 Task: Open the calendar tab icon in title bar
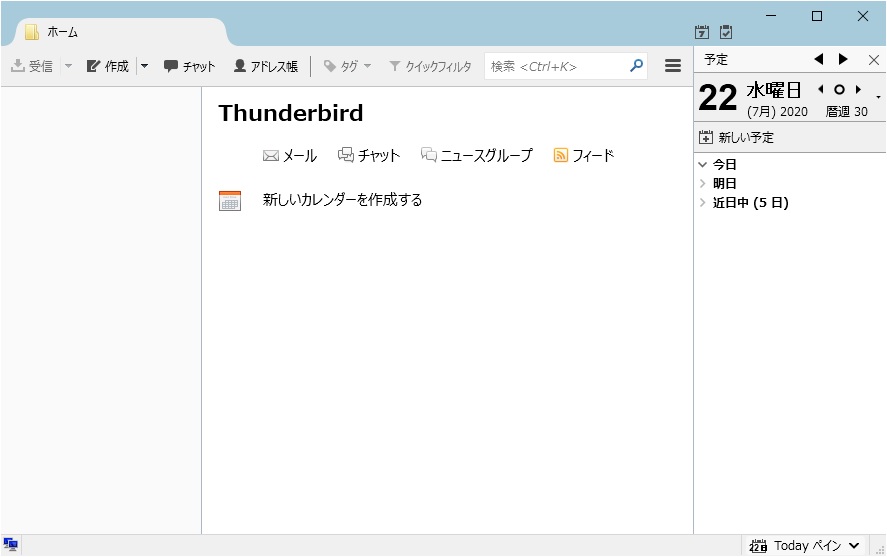click(702, 32)
